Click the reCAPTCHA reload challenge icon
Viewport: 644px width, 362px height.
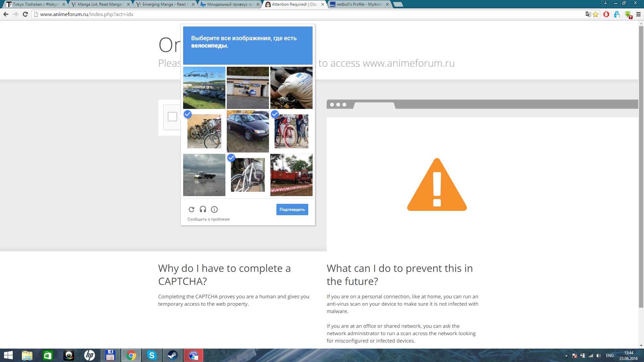coord(192,209)
